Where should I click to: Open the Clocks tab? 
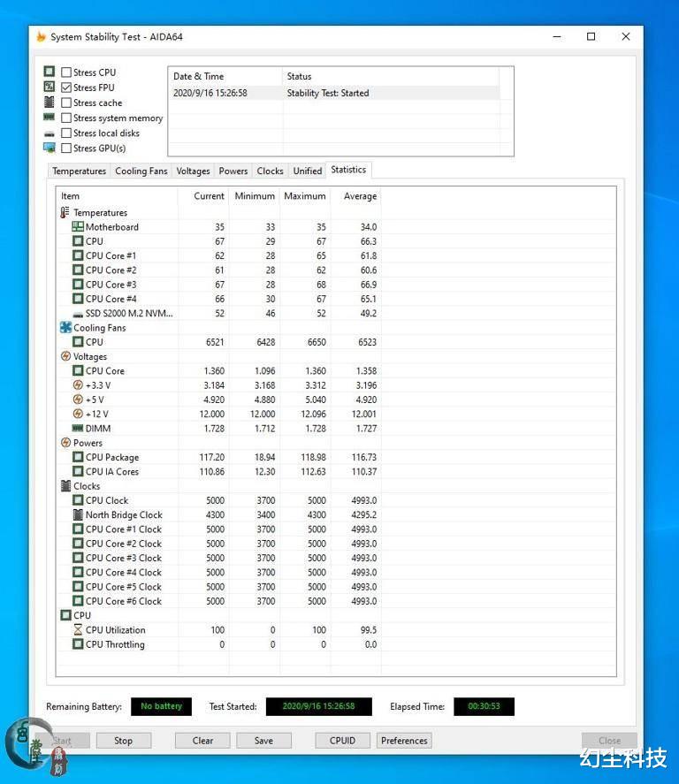[270, 171]
